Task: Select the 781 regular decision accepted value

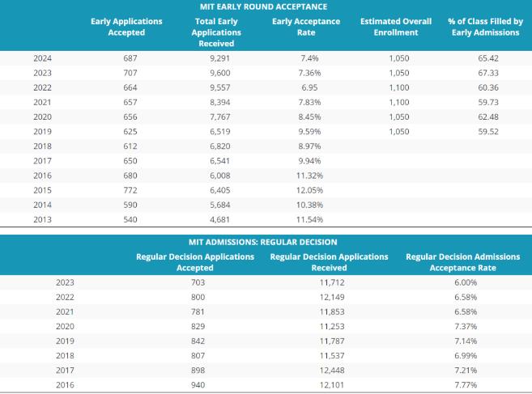Action: (x=198, y=311)
